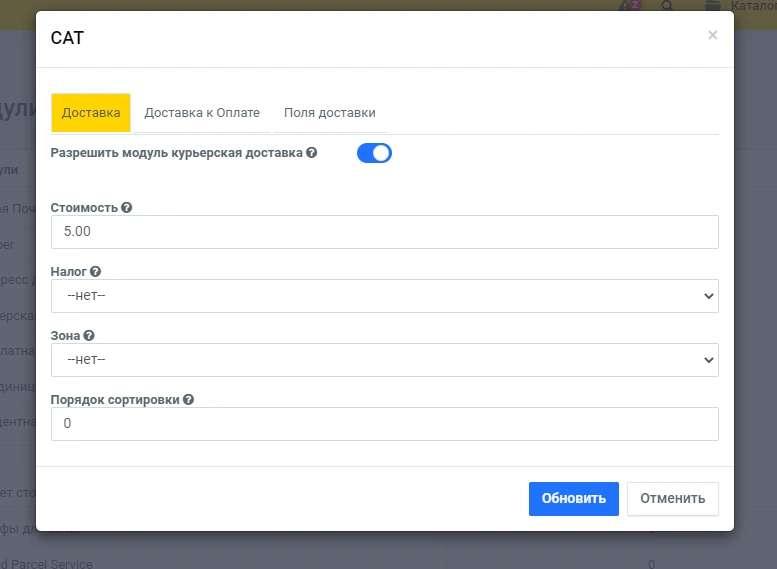Screen dimensions: 777x569
Task: Expand the Налог dropdown
Action: [x=384, y=296]
